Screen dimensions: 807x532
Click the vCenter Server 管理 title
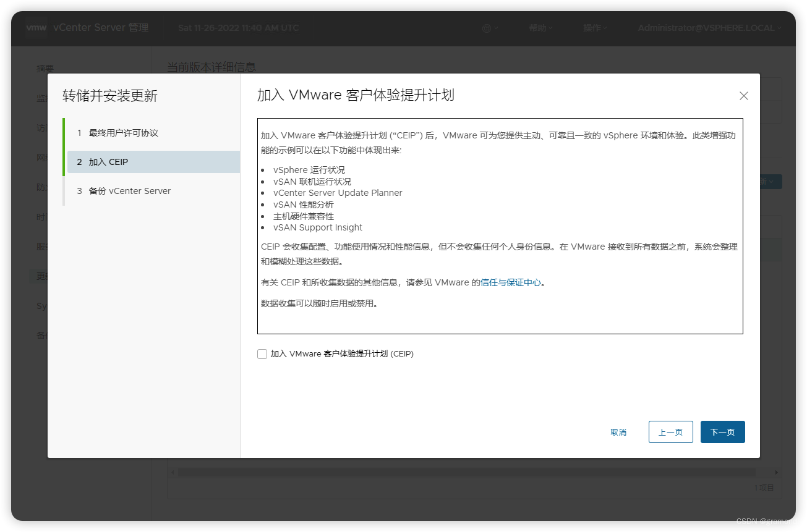(101, 28)
